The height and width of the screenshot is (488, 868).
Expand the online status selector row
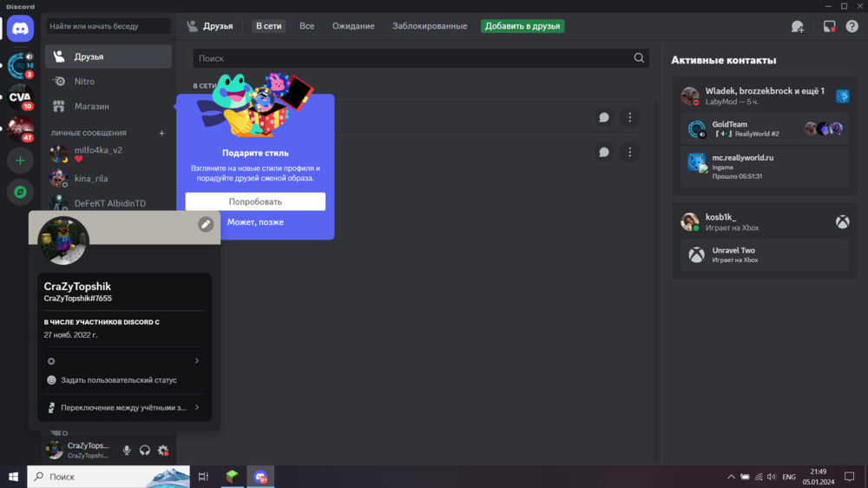pyautogui.click(x=124, y=360)
